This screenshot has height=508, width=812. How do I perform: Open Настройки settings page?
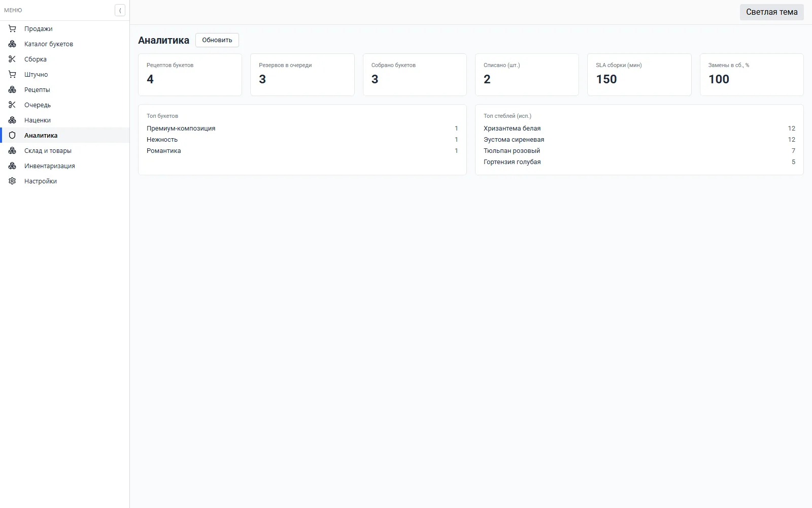click(x=65, y=181)
